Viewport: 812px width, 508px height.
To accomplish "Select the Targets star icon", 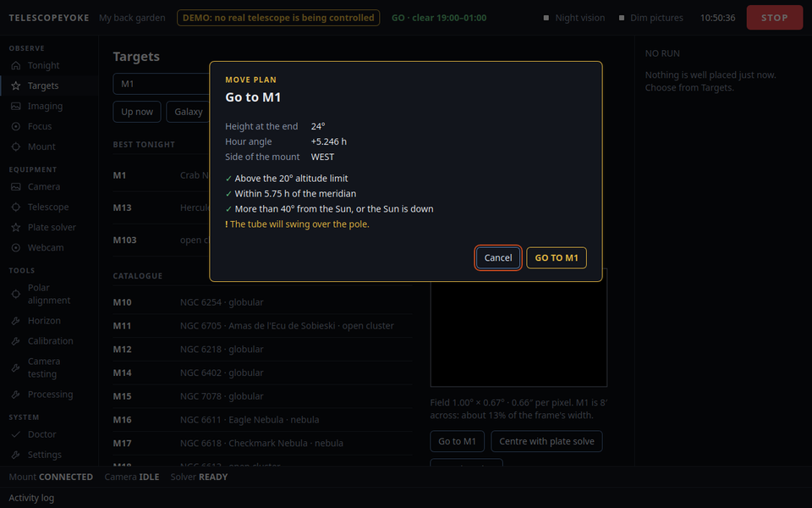I will coord(16,86).
